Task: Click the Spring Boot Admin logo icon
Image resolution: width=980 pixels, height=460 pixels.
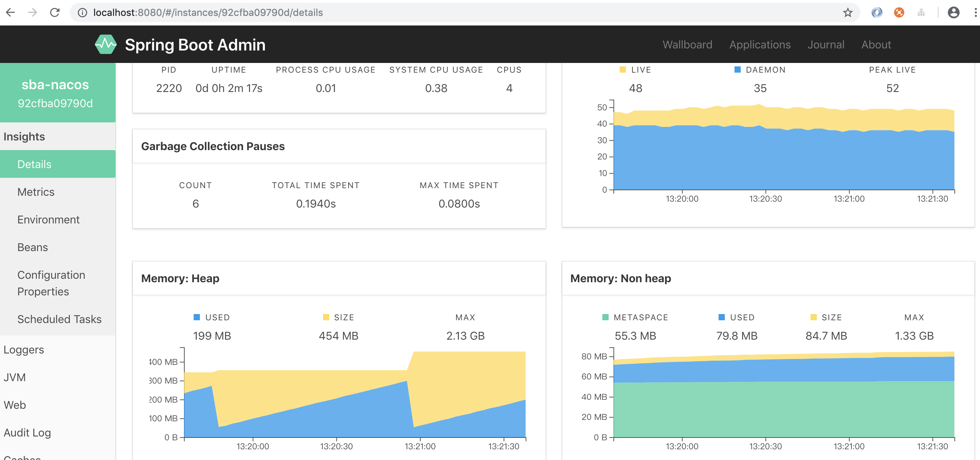Action: [105, 45]
